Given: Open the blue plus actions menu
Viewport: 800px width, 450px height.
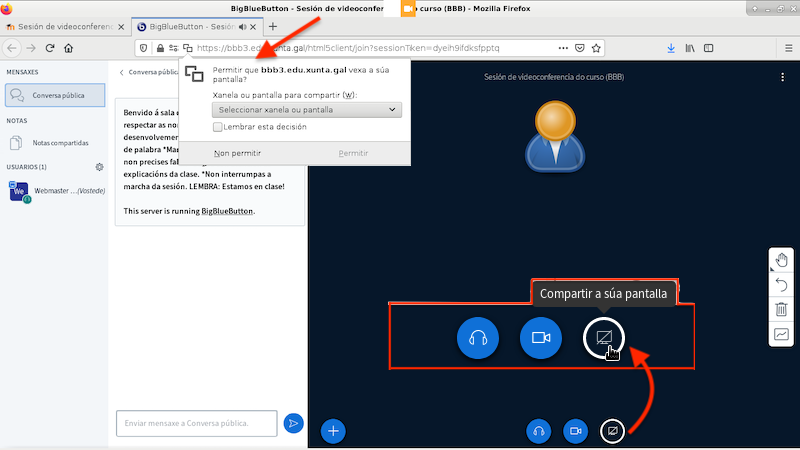Looking at the screenshot, I should click(334, 430).
